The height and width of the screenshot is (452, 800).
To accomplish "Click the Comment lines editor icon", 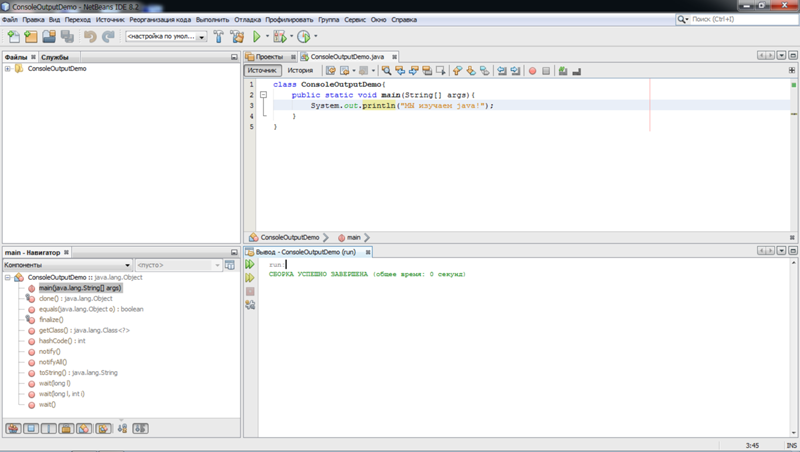I will 563,71.
